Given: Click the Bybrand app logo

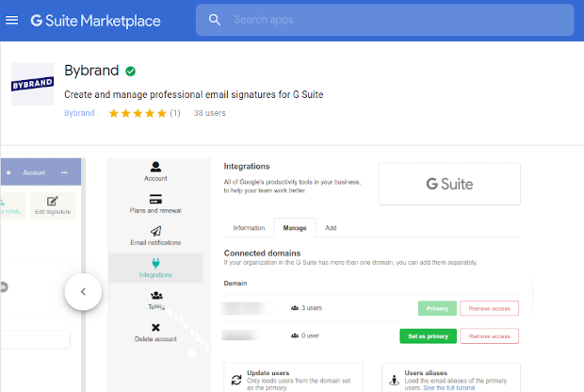Looking at the screenshot, I should tap(32, 84).
